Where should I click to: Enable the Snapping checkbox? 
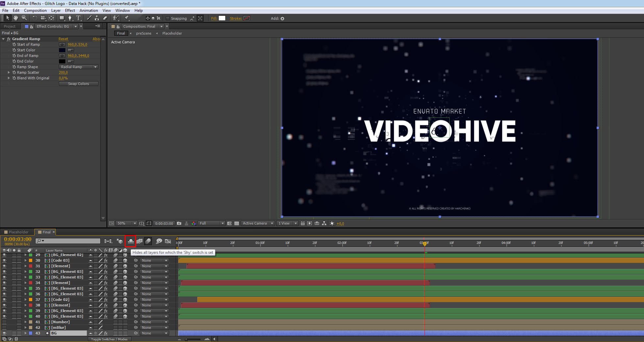click(x=168, y=18)
